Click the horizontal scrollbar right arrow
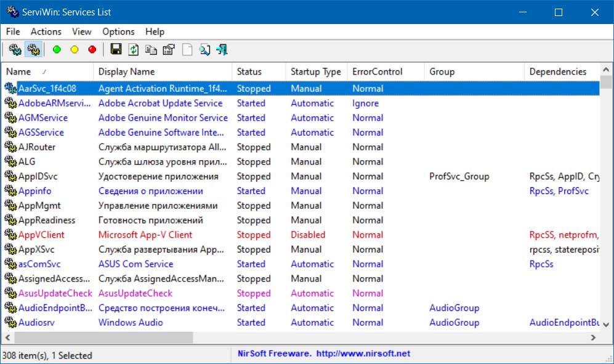The height and width of the screenshot is (364, 614). tap(593, 338)
